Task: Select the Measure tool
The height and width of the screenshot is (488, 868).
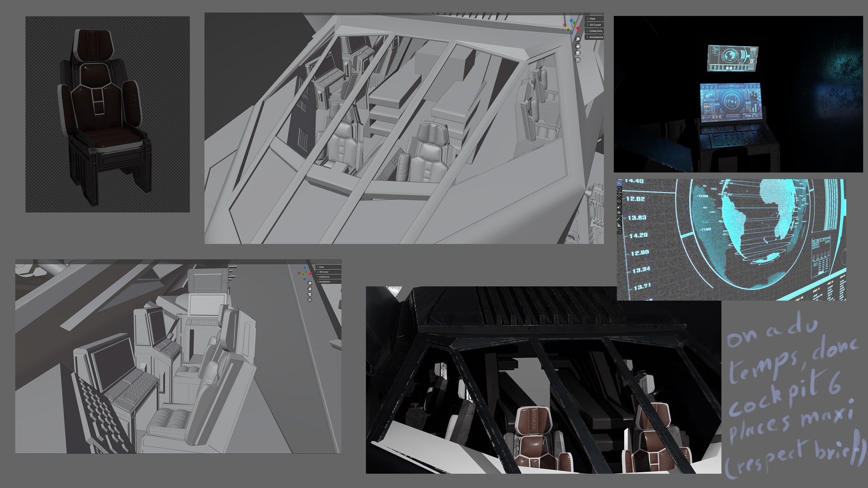Action: [x=619, y=225]
